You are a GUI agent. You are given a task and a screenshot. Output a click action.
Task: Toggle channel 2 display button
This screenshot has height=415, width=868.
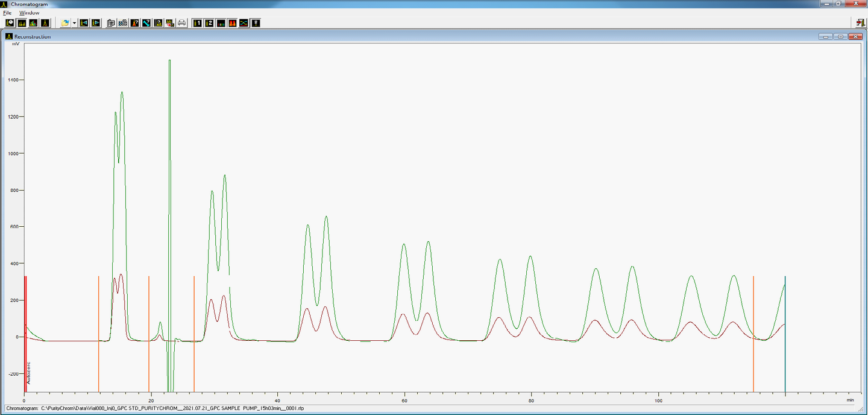(x=209, y=23)
